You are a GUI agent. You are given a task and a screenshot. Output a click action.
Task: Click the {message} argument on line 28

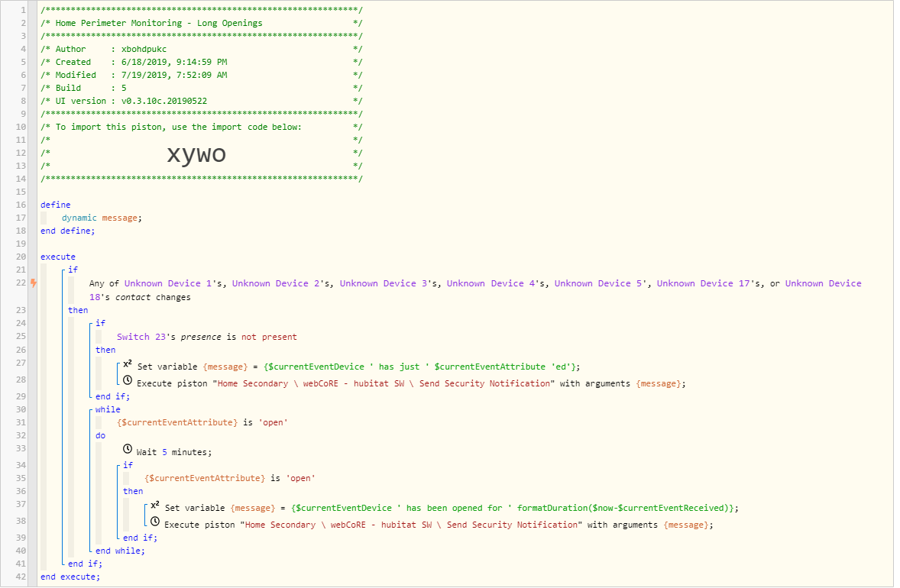pyautogui.click(x=659, y=383)
